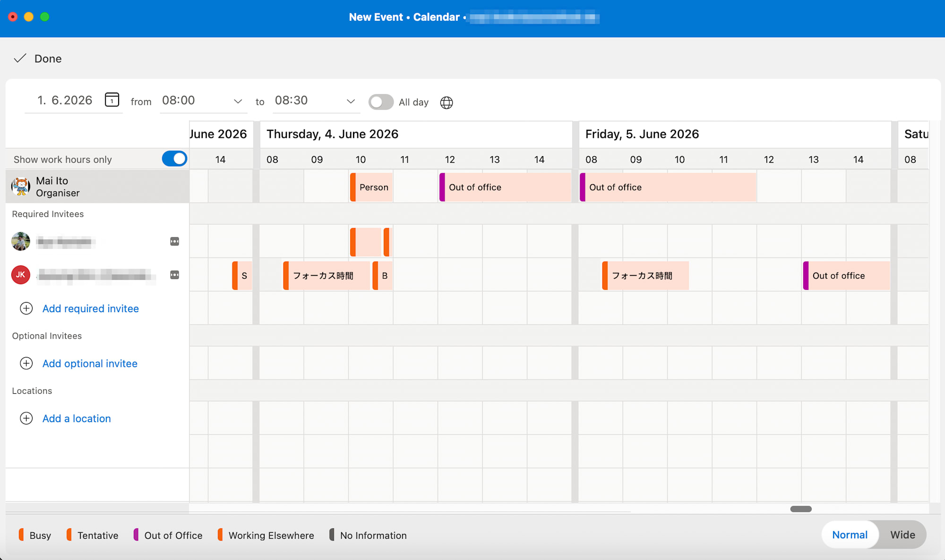The image size is (945, 560).
Task: Click the 13 hour label under Friday
Action: (x=813, y=160)
